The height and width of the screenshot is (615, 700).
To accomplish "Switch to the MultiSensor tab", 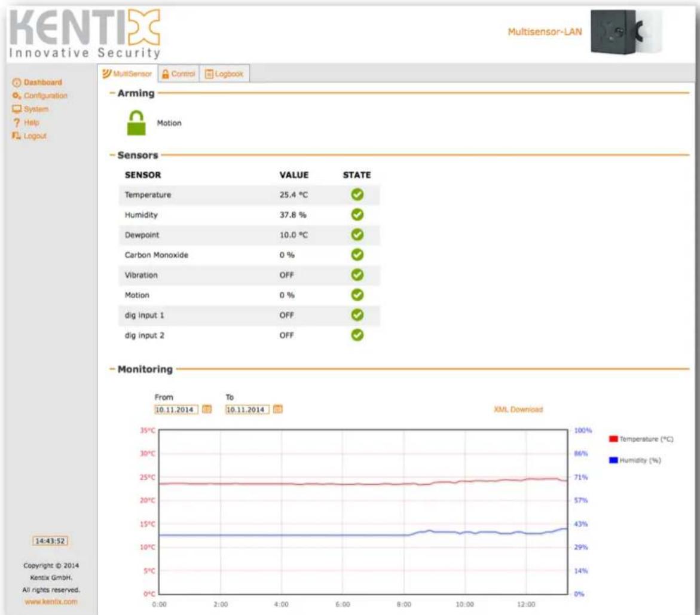I will 128,74.
